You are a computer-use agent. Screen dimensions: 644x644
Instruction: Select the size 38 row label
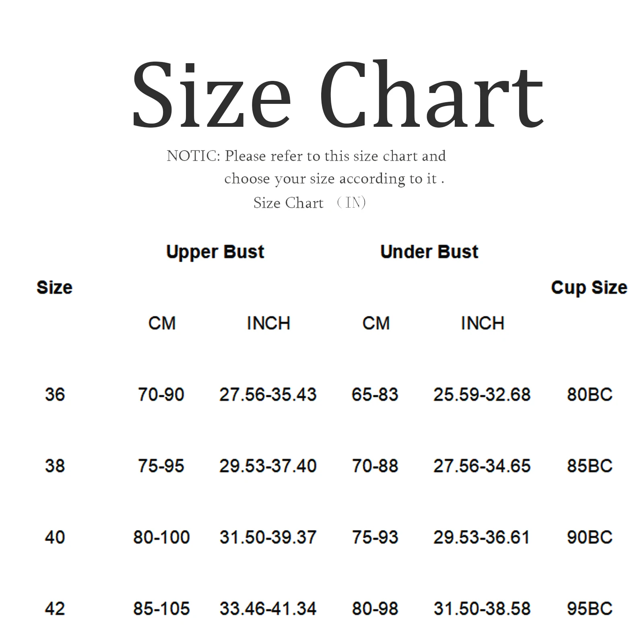click(x=55, y=466)
